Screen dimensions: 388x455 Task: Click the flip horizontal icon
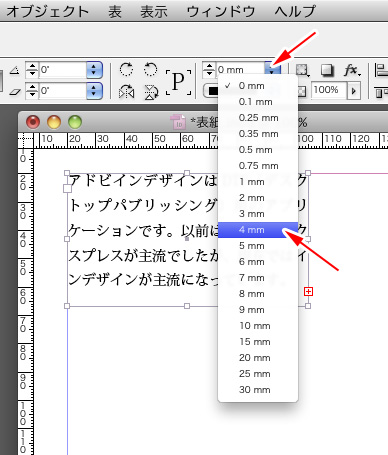pos(126,92)
